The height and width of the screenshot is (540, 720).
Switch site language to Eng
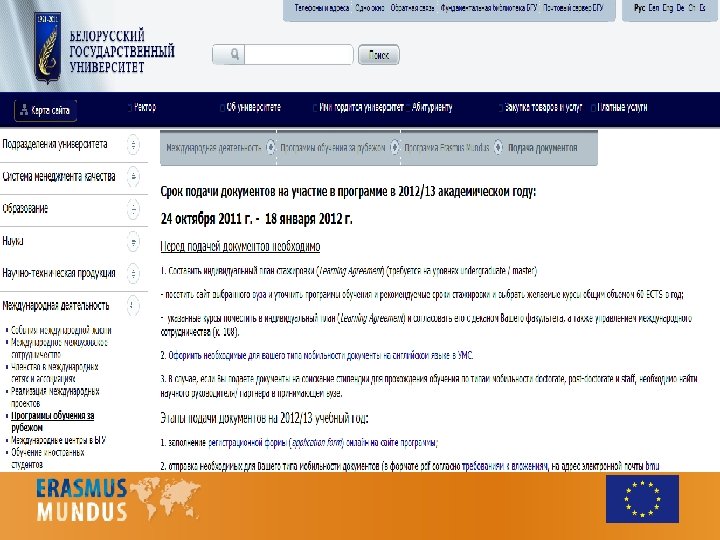[x=668, y=8]
